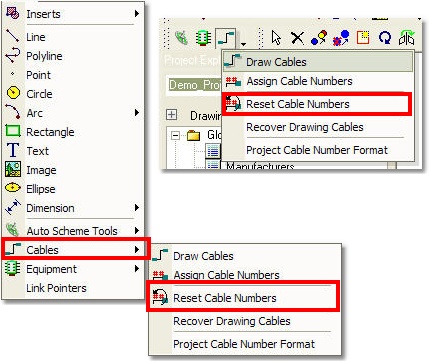Click the Arc tool icon

[13, 112]
